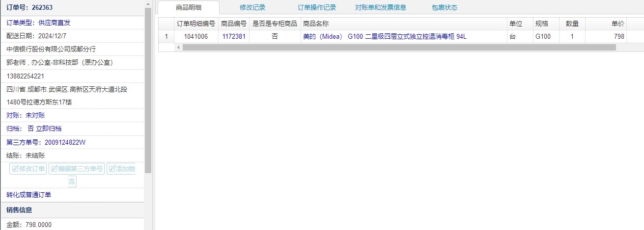Click the 订单明细编号 column header
This screenshot has height=230, width=644.
point(196,24)
